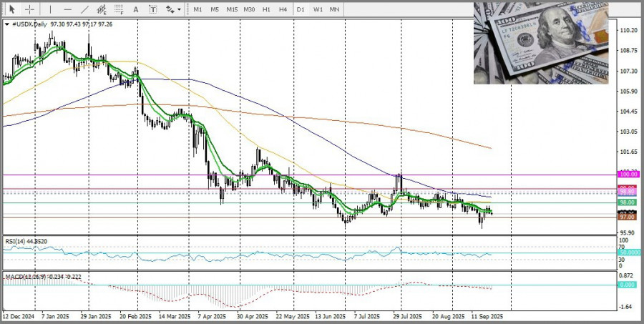Image resolution: width=644 pixels, height=324 pixels.
Task: Click the M15 timeframe button
Action: click(x=232, y=9)
